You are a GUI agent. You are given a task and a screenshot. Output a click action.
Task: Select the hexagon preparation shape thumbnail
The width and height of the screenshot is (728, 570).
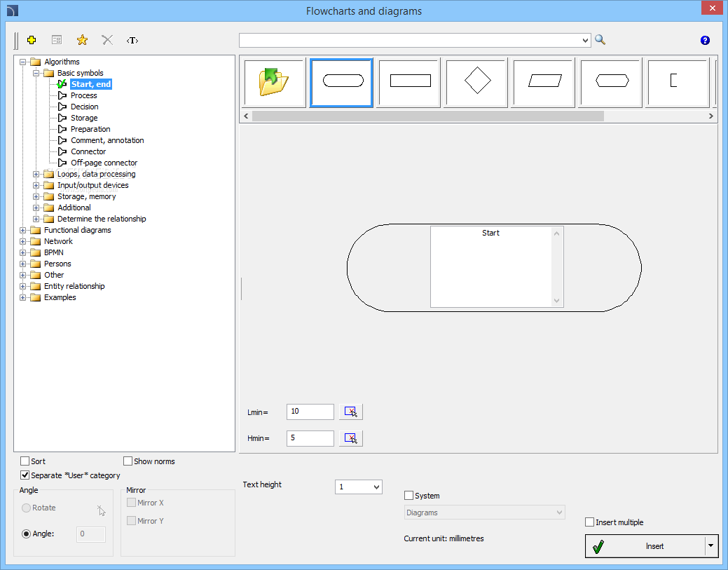pos(612,82)
